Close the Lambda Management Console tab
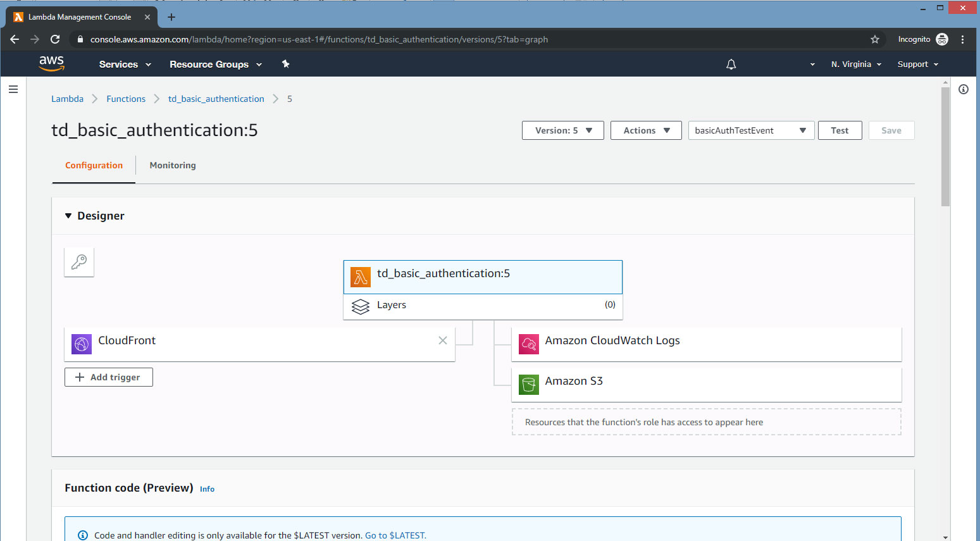Viewport: 980px width, 541px height. click(x=147, y=17)
